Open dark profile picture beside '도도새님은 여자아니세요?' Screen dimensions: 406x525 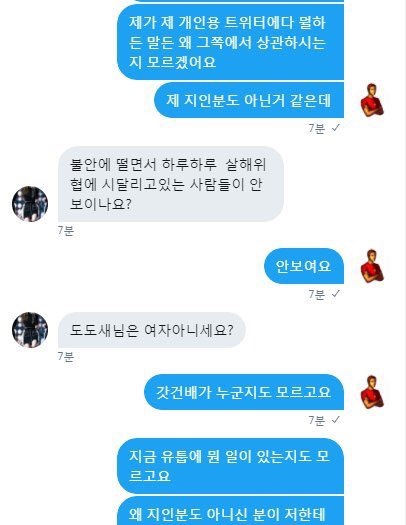[30, 330]
